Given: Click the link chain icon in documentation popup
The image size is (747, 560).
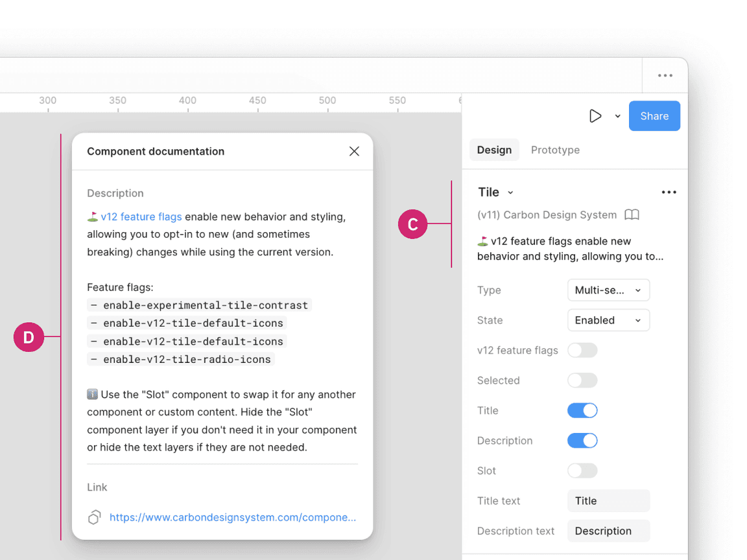Looking at the screenshot, I should 94,517.
